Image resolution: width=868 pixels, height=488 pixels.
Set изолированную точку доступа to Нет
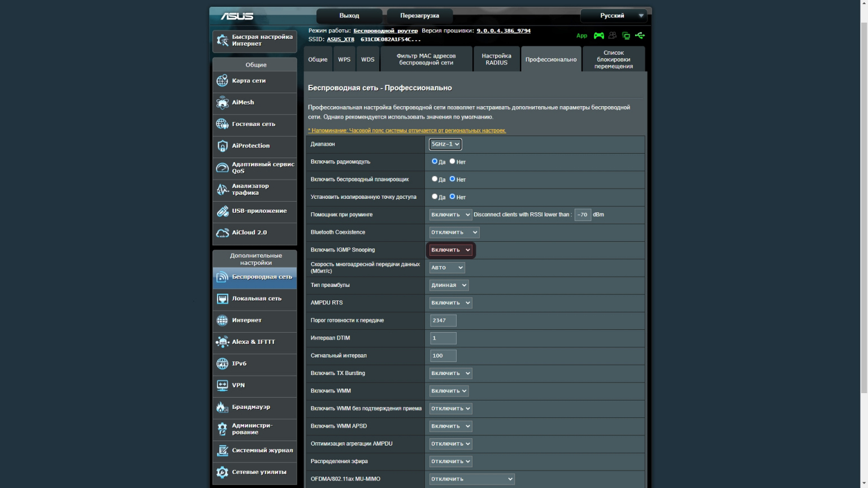pyautogui.click(x=452, y=197)
